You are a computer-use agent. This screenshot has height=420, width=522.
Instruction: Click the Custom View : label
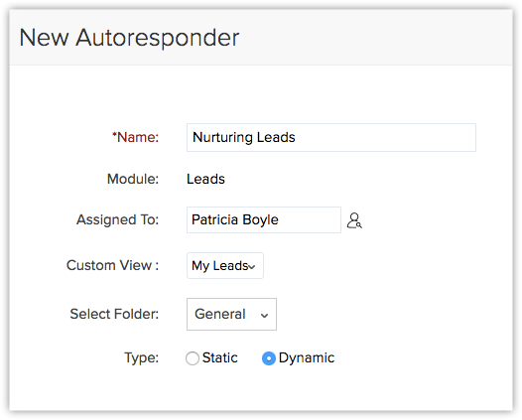[x=112, y=265]
